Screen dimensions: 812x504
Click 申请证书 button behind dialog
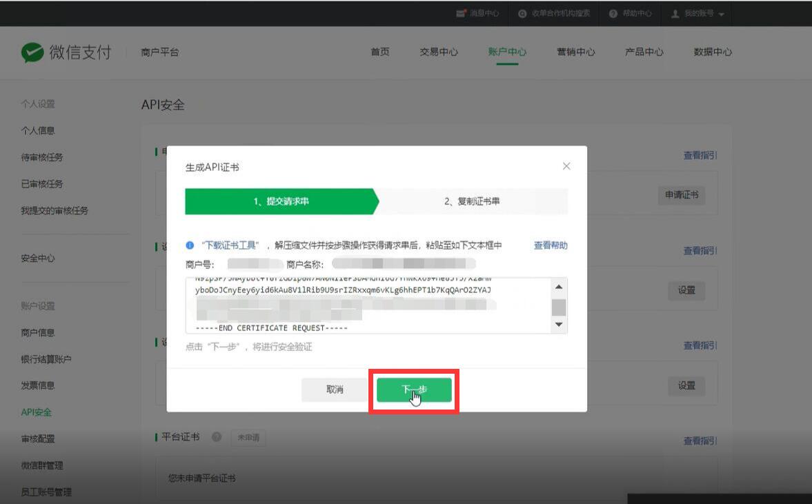682,195
